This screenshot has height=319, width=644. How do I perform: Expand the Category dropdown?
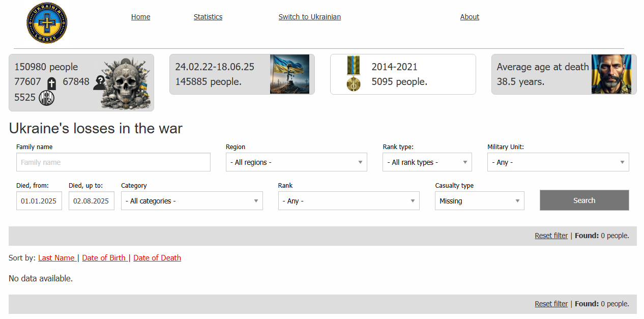[192, 201]
